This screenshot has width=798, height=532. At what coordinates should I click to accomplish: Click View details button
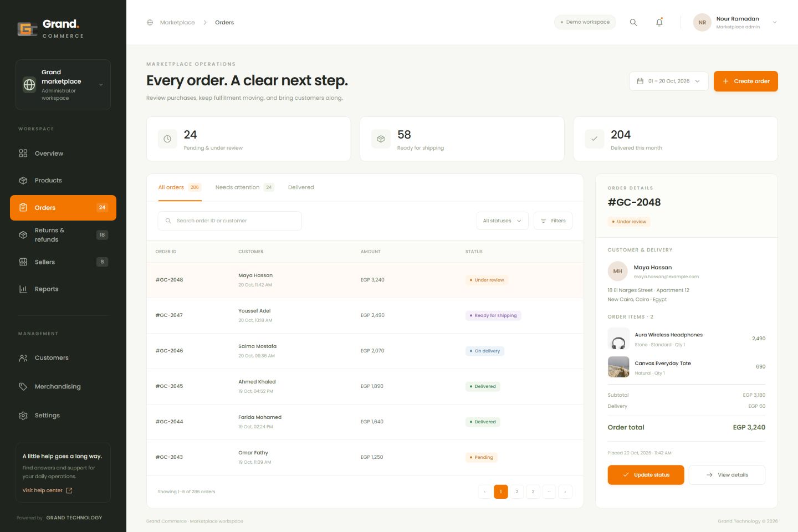click(x=727, y=475)
